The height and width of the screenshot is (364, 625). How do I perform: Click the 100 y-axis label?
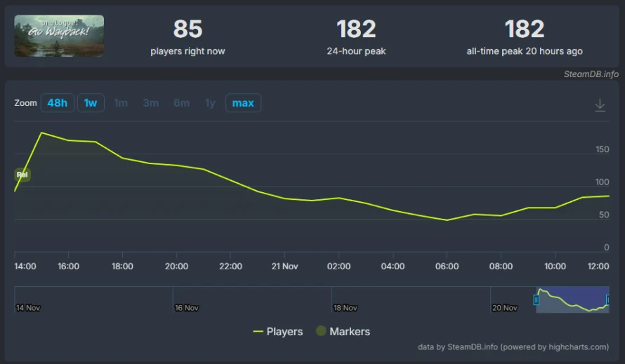(603, 182)
